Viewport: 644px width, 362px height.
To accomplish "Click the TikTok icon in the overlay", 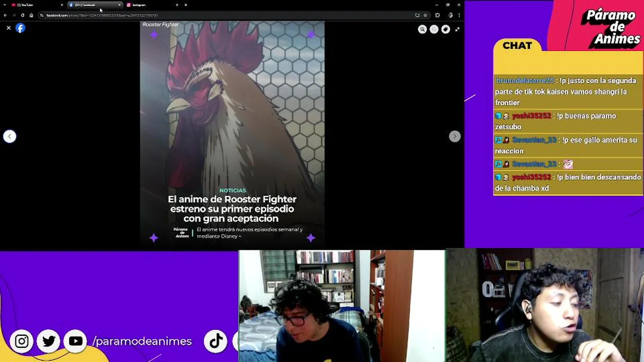I will click(x=216, y=341).
